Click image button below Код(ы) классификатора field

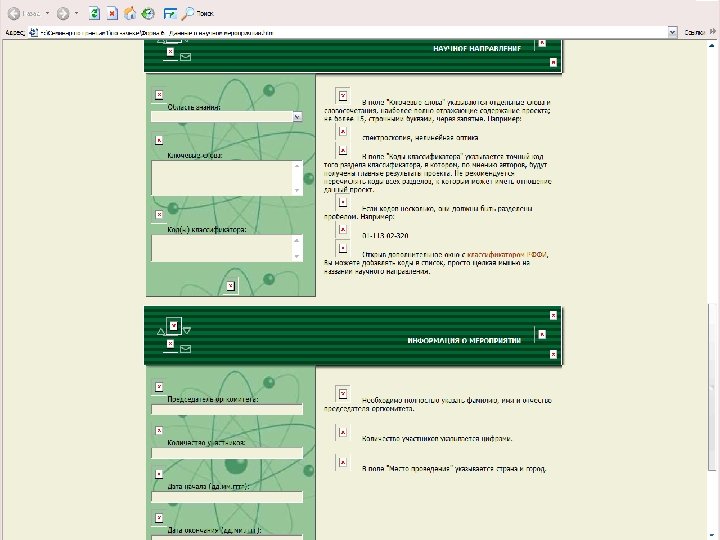(x=231, y=286)
